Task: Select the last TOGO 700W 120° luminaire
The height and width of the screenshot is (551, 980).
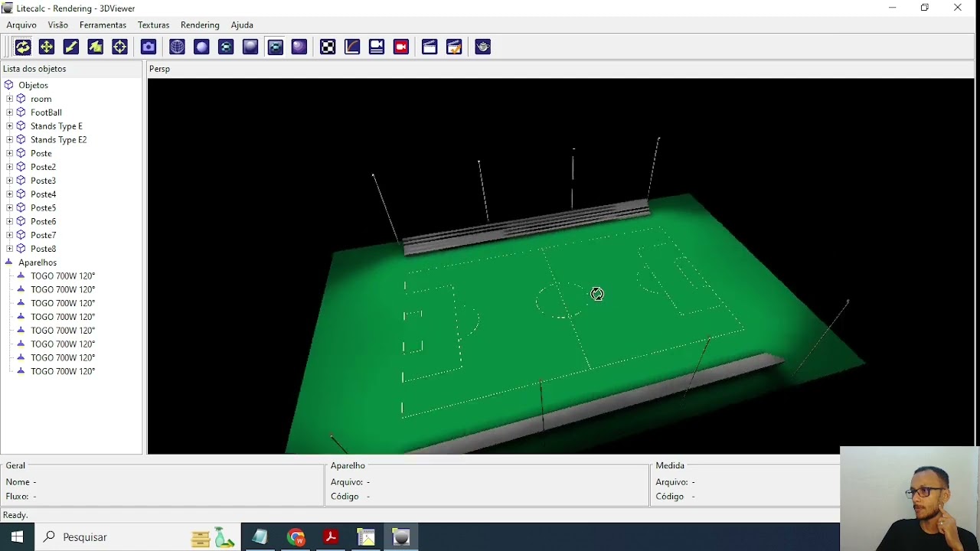Action: 63,371
